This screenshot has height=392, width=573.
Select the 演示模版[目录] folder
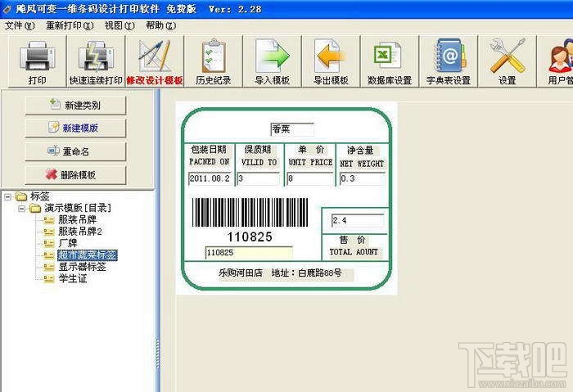[x=78, y=208]
